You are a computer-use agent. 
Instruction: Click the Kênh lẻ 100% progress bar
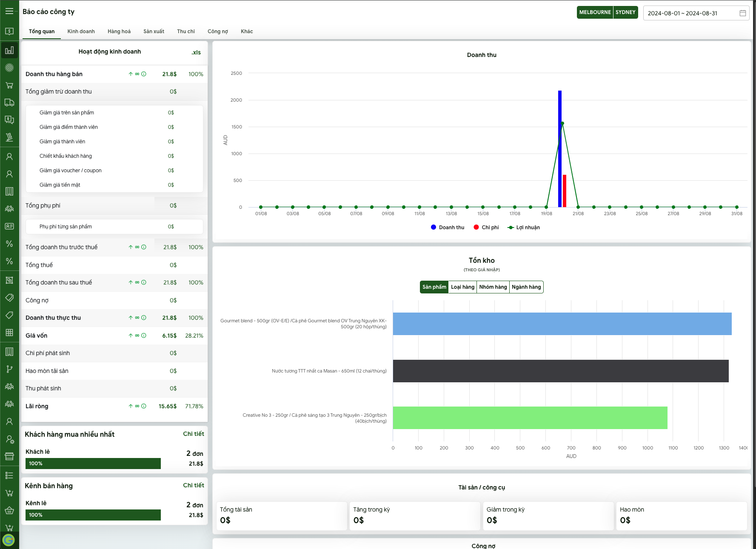[x=93, y=515]
